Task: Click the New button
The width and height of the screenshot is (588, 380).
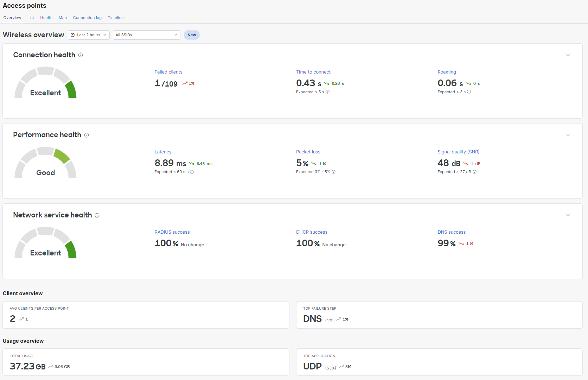Action: [192, 35]
